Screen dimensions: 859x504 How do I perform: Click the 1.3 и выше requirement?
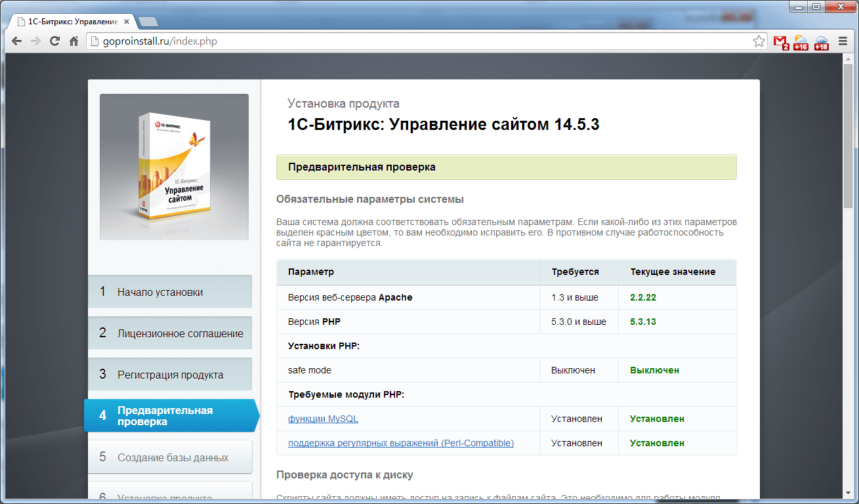coord(575,297)
